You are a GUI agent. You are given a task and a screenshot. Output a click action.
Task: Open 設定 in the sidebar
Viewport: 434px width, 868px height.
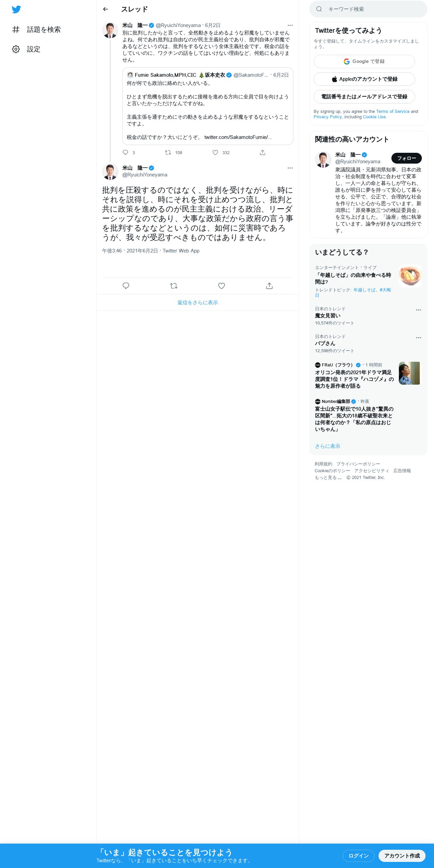point(26,49)
